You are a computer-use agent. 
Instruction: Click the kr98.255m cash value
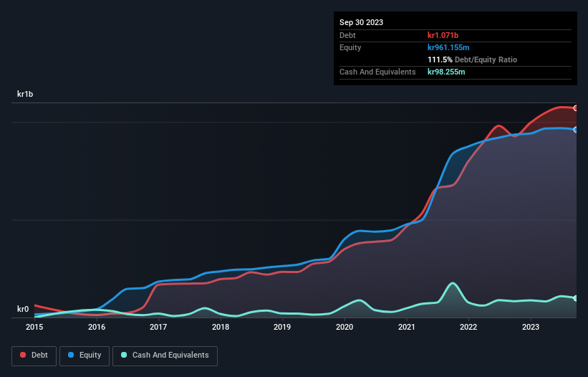(446, 72)
